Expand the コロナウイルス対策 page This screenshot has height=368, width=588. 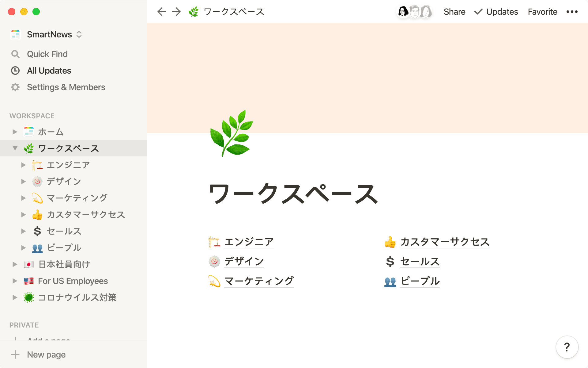(x=14, y=297)
